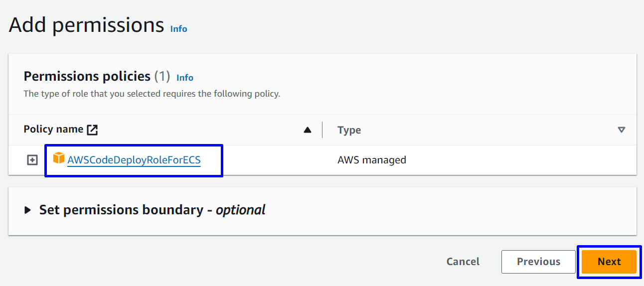
Task: Click the Set permissions boundary optional label
Action: (152, 210)
